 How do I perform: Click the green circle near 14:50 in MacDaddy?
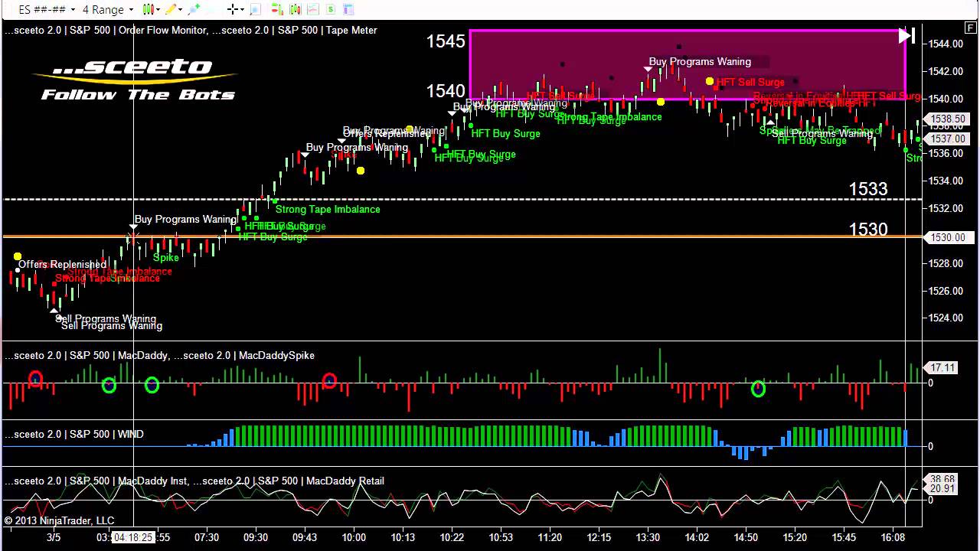pos(758,389)
